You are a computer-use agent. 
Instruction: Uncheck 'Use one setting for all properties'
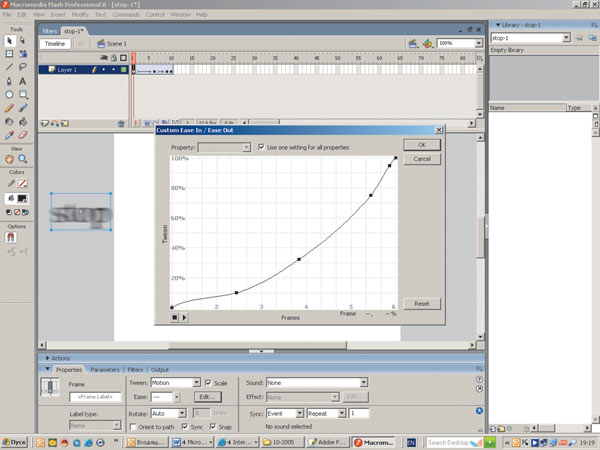[x=261, y=147]
